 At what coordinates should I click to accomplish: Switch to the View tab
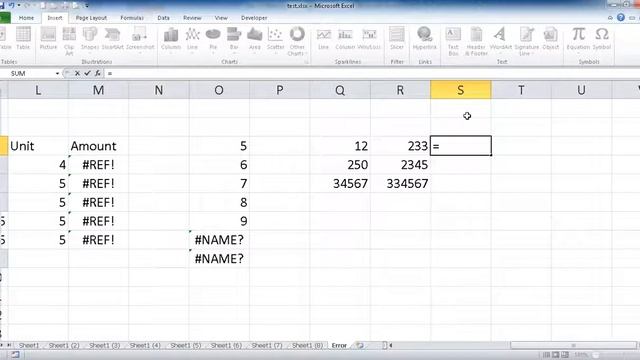[221, 18]
